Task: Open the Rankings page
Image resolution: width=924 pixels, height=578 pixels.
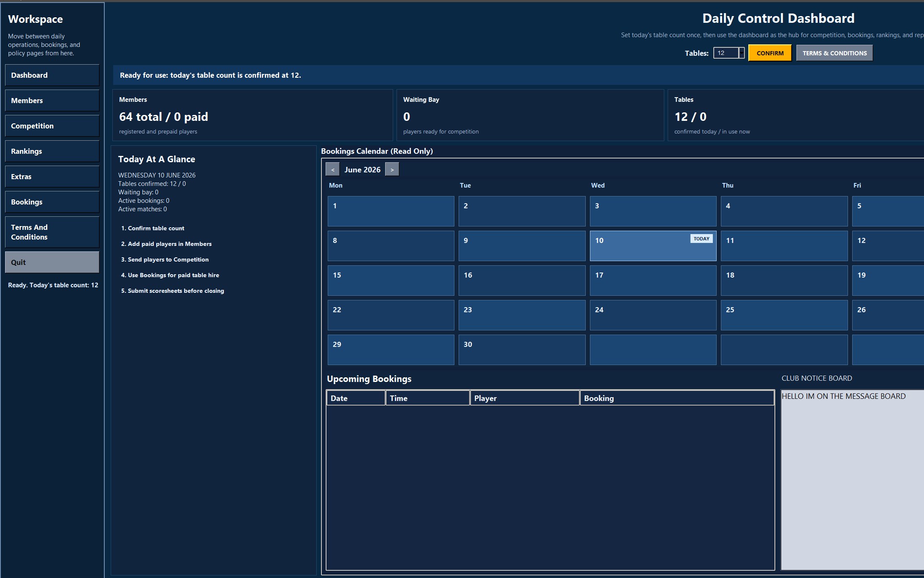Action: pos(52,151)
